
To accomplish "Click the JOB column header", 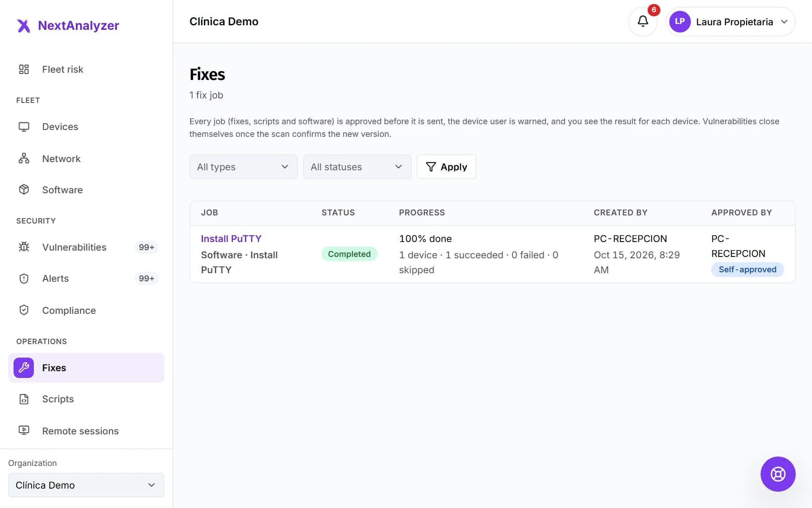I will [209, 213].
